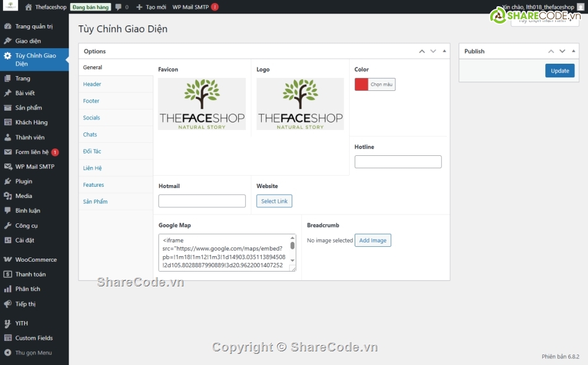The image size is (588, 365).
Task: Click the Hotline input field
Action: tap(398, 162)
